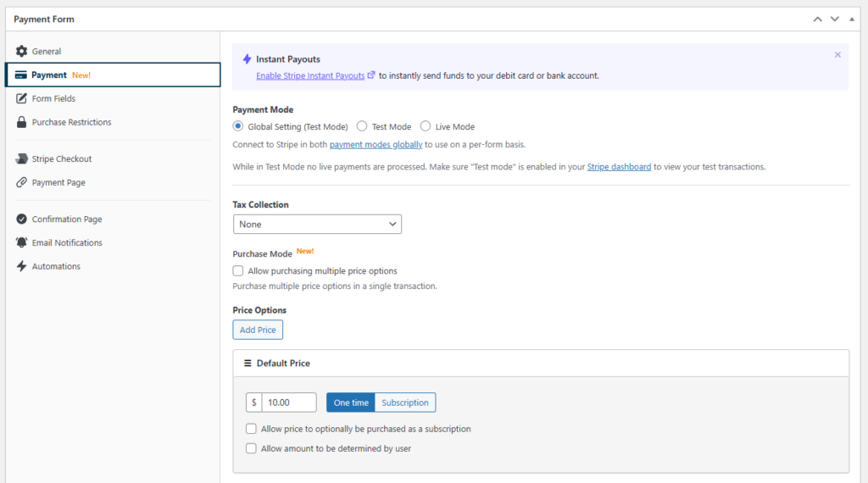Click the Confirmation Page checkmark icon
Viewport: 868px width, 483px height.
pyautogui.click(x=21, y=219)
